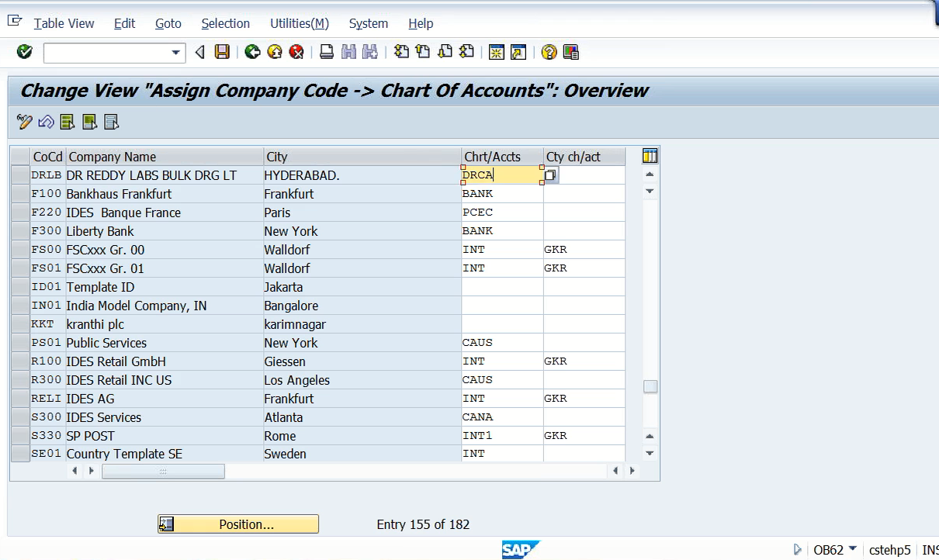This screenshot has height=560, width=939.
Task: Click the Select All icon
Action: [x=68, y=122]
